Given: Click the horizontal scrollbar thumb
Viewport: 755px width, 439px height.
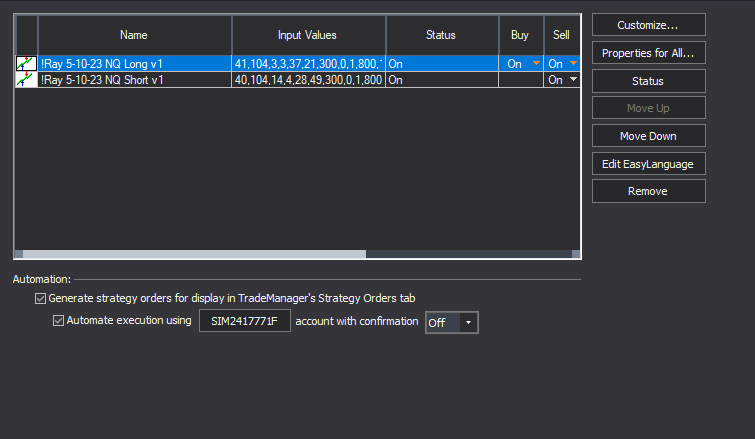Looking at the screenshot, I should 195,254.
